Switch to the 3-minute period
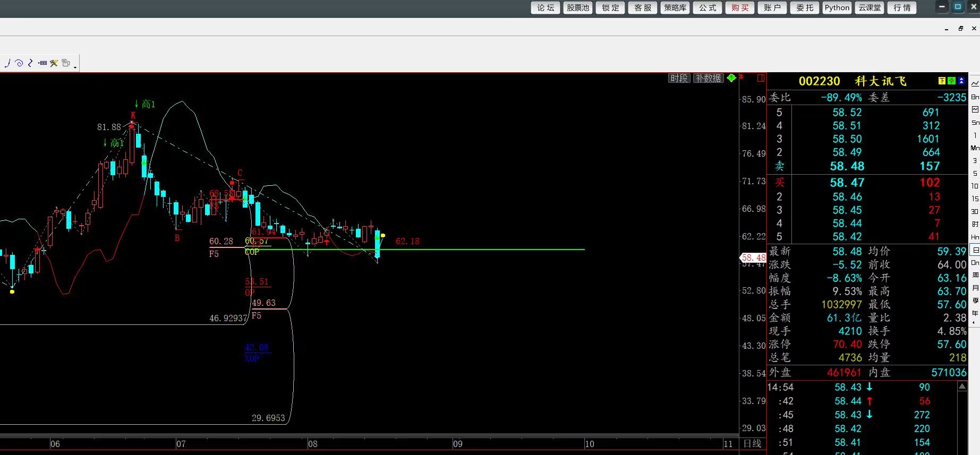This screenshot has width=980, height=455. pos(975,160)
